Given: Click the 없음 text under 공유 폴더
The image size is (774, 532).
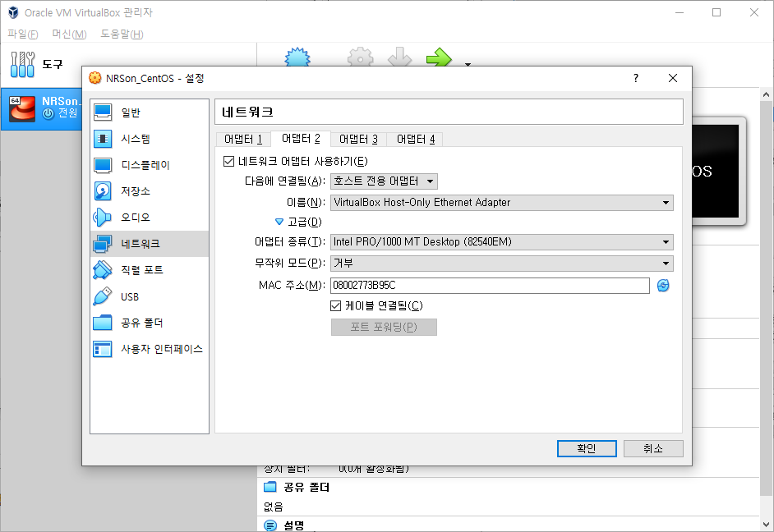Looking at the screenshot, I should pyautogui.click(x=274, y=507).
